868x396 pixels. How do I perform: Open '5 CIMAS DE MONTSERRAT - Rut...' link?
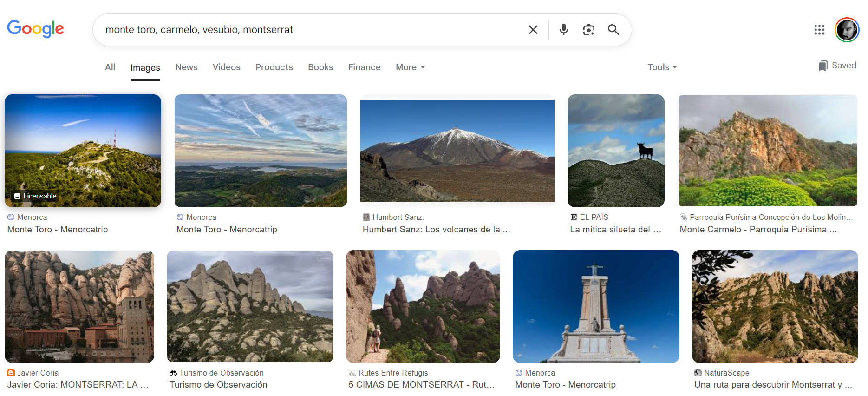(422, 384)
